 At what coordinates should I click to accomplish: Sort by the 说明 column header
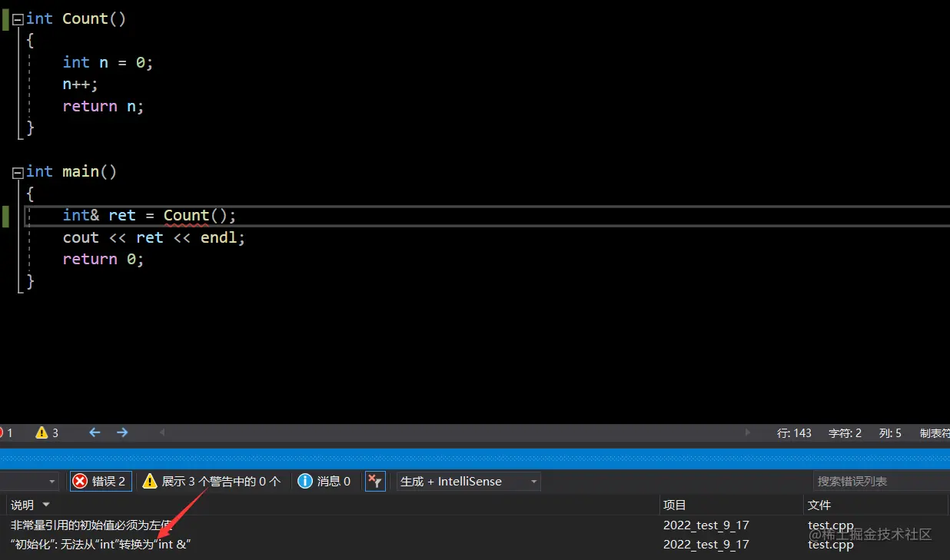22,505
